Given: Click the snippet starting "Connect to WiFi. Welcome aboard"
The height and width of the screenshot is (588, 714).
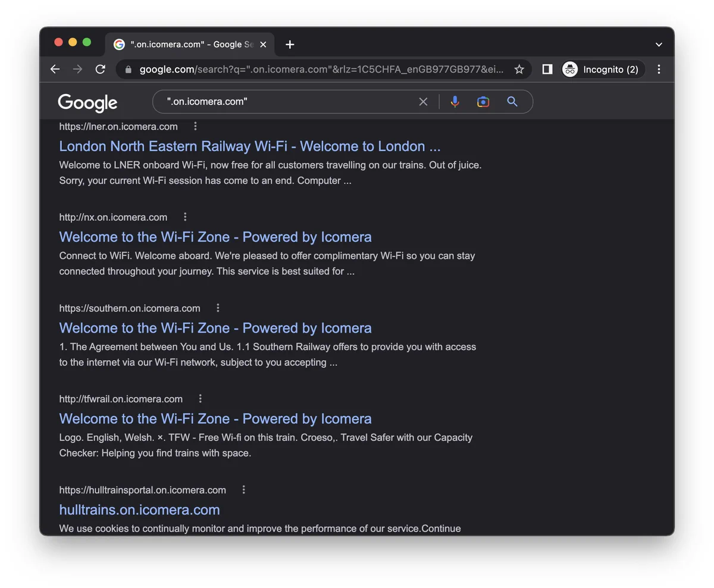Looking at the screenshot, I should coord(267,263).
